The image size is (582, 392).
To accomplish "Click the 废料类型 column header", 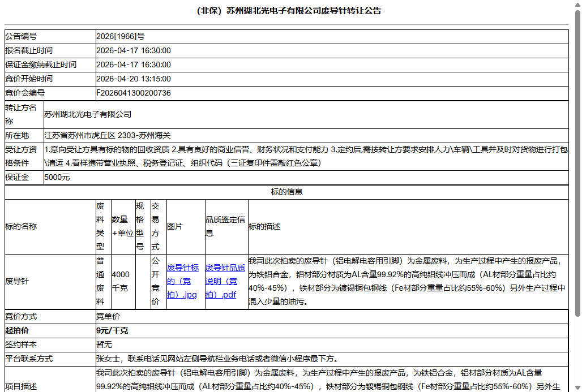I will tap(104, 227).
